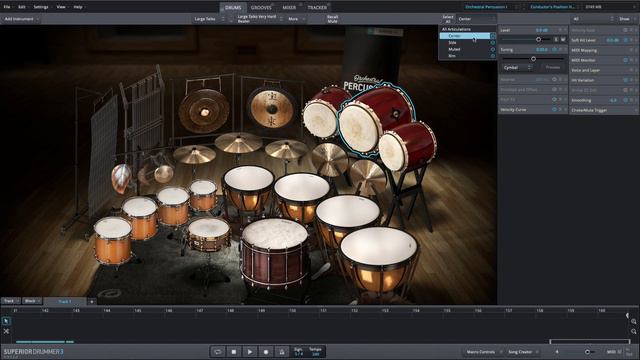
Task: Open the Macro Controls dropdown
Action: (483, 352)
